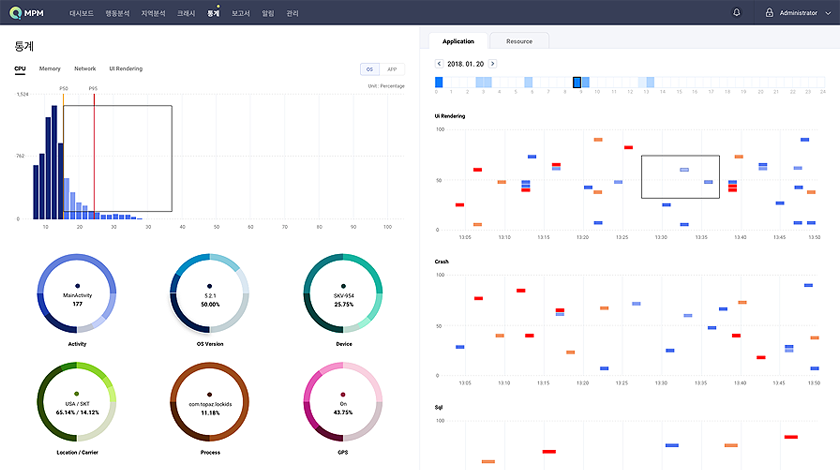Image resolution: width=840 pixels, height=470 pixels.
Task: Open the notifications bell
Action: [x=737, y=13]
